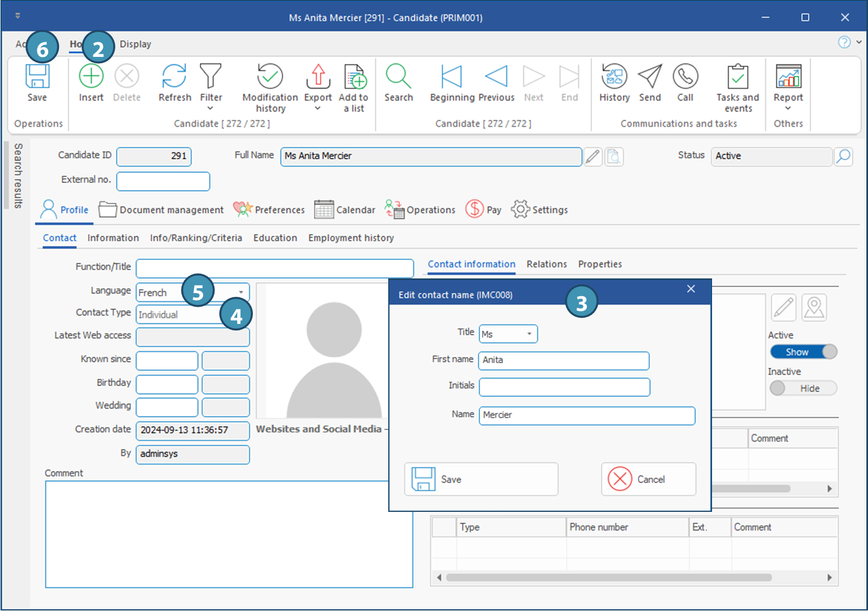Go to the Previous candidate

(496, 76)
